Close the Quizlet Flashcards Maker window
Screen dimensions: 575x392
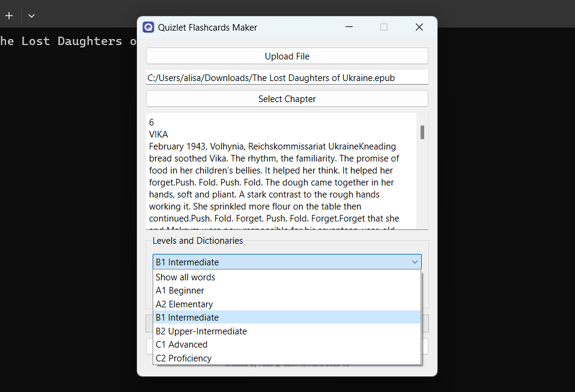[x=419, y=27]
